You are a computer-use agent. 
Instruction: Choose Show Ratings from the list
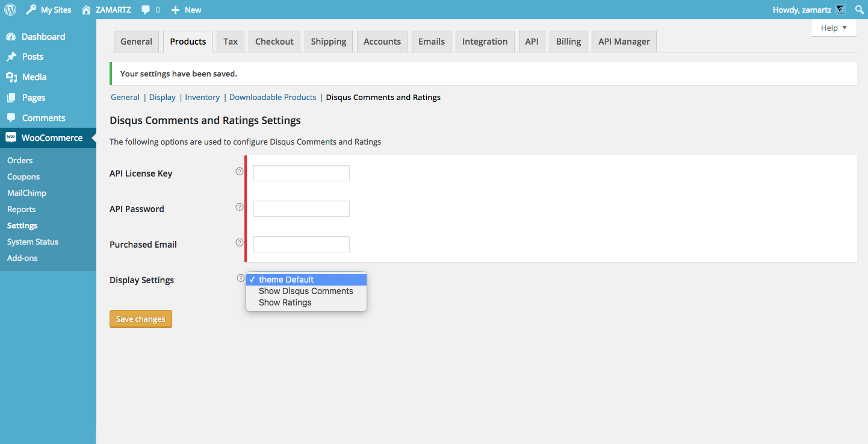point(285,302)
